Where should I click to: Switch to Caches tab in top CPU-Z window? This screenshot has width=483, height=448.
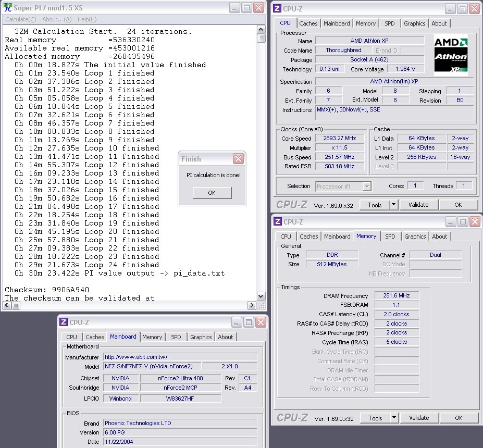(x=308, y=23)
